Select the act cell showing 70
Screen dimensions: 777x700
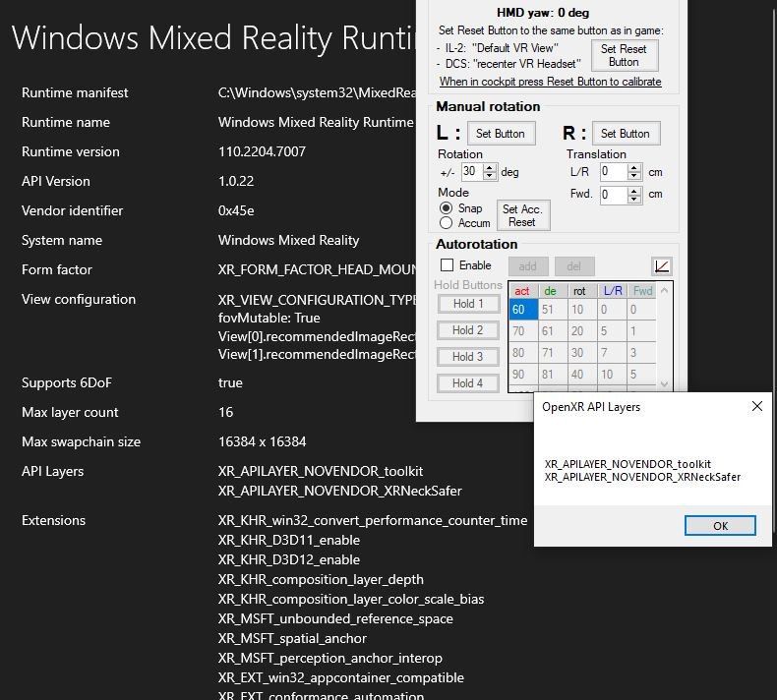(523, 331)
